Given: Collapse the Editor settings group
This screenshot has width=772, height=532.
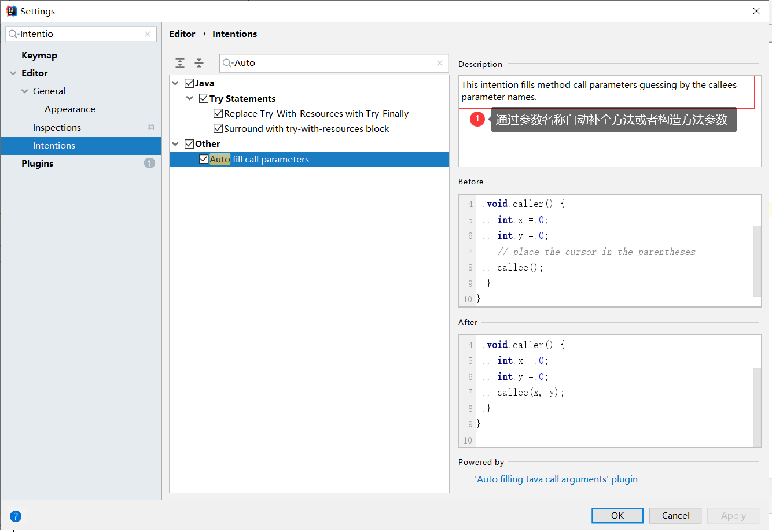Looking at the screenshot, I should point(13,73).
